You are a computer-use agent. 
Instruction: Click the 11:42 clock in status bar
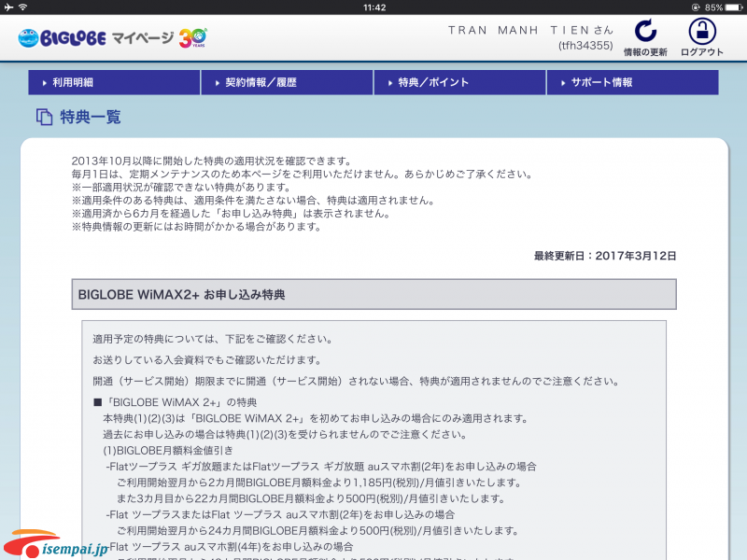click(374, 7)
